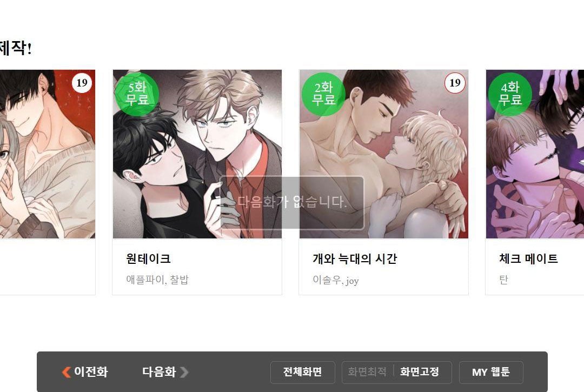Screen dimensions: 584x392
Task: Click the 체크 메이트 title link
Action: point(528,258)
